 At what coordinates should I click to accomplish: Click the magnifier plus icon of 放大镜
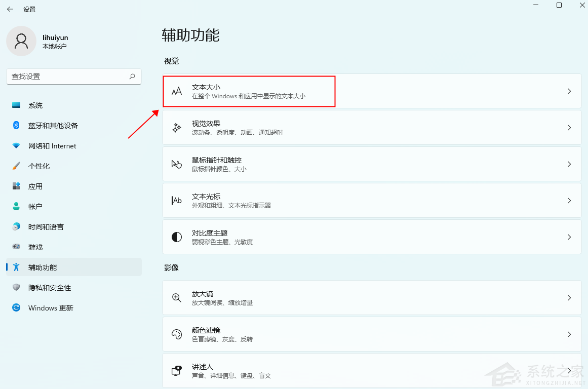coord(177,298)
